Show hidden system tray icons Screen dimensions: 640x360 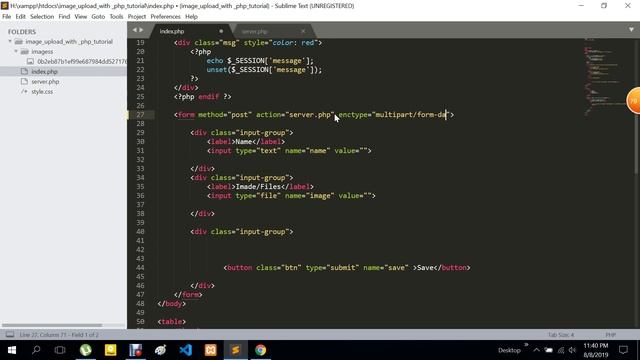click(536, 350)
